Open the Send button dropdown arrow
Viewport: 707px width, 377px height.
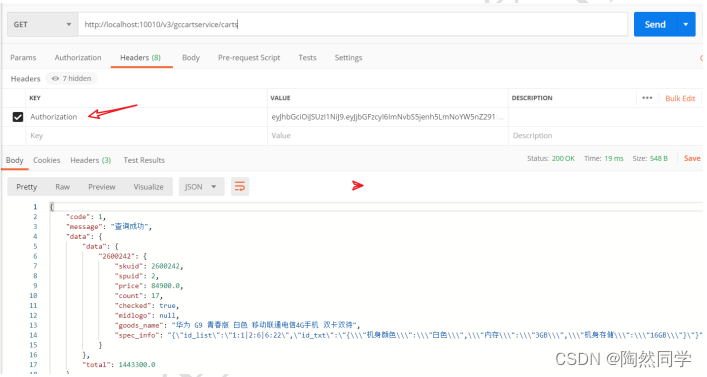point(686,24)
